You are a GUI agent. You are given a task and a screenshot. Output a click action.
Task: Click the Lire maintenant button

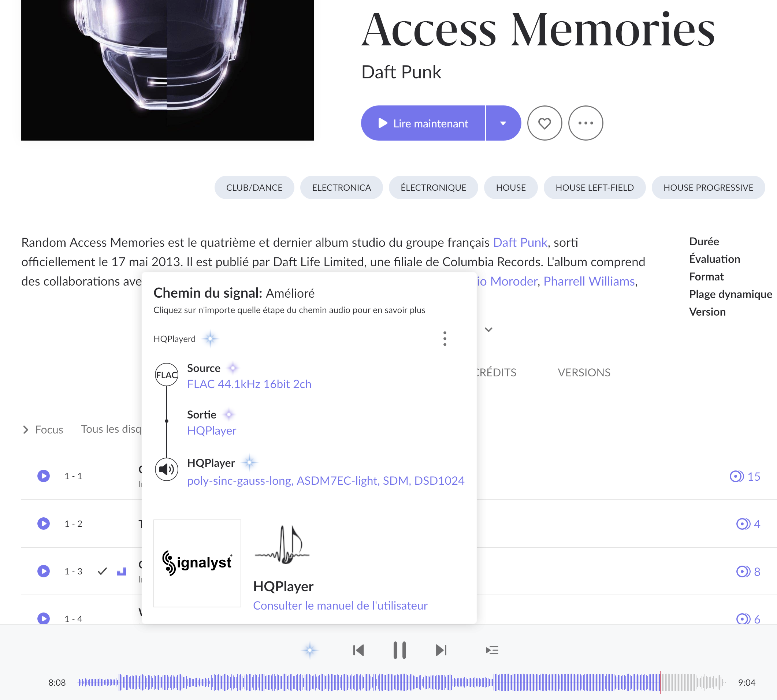(423, 123)
